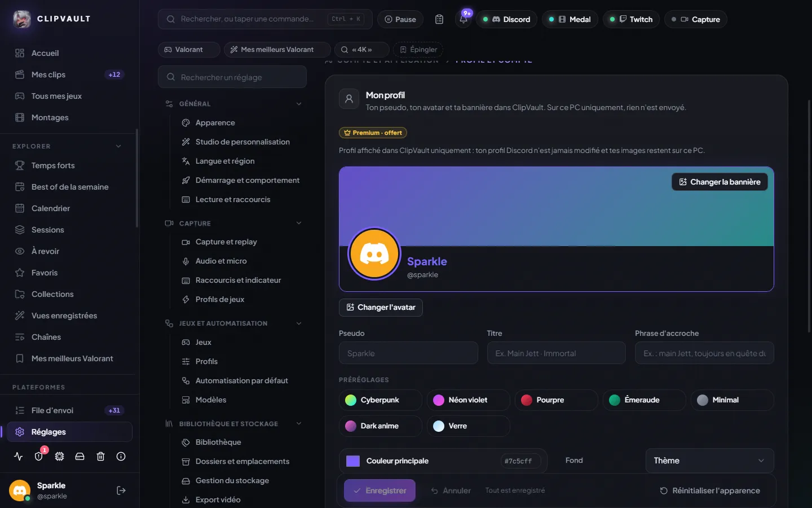The width and height of the screenshot is (812, 508).
Task: Open the activity pulse icon in sidebar footer
Action: tap(19, 457)
